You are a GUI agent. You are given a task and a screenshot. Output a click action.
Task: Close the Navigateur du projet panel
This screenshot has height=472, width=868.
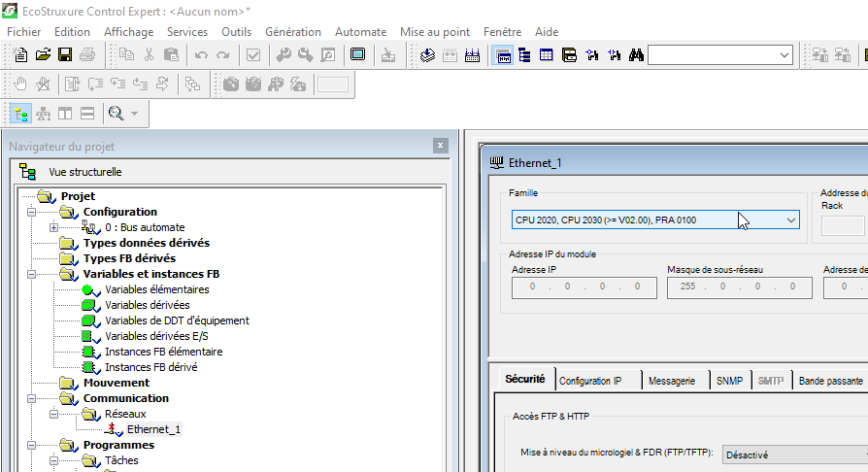pos(440,146)
